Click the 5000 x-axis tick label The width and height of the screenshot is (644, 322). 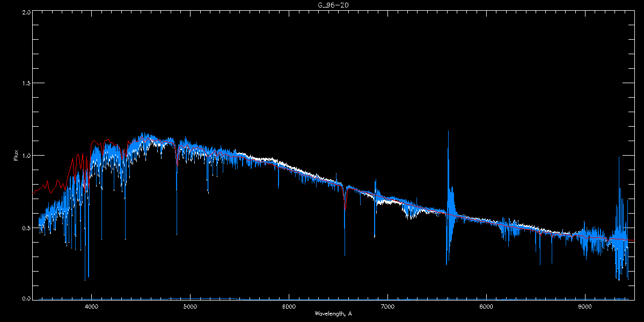(x=190, y=306)
